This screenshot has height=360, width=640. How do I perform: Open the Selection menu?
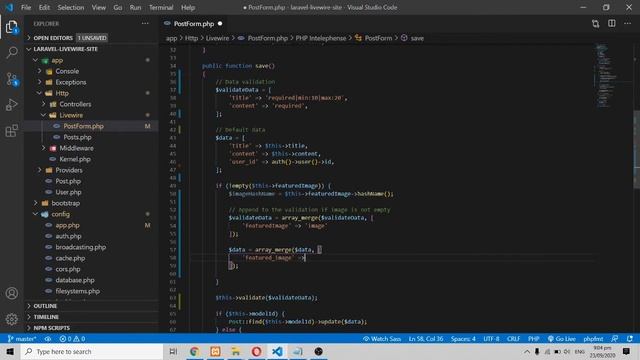(x=71, y=7)
